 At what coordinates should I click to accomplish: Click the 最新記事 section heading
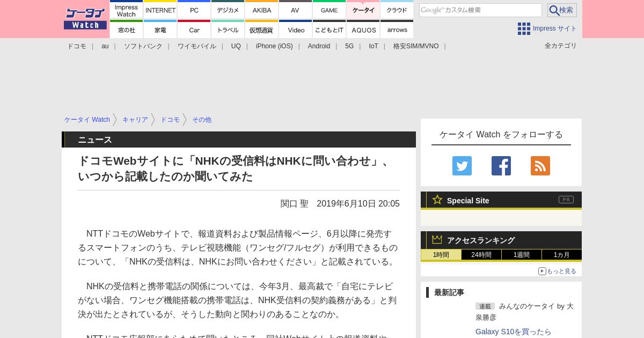449,292
